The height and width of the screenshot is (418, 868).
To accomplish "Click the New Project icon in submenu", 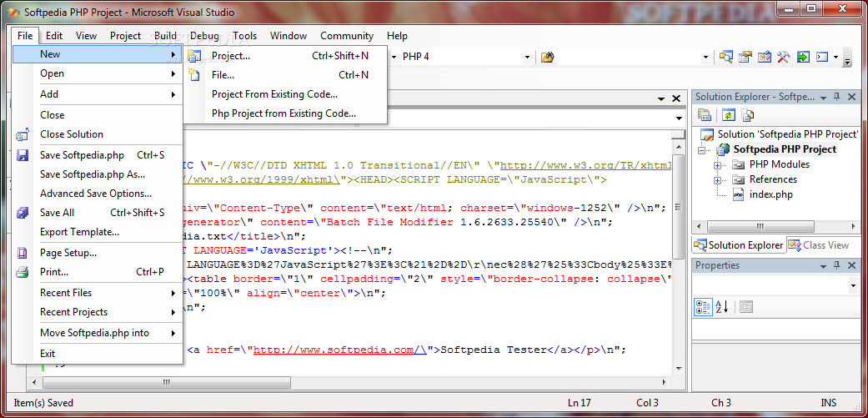I will 193,55.
